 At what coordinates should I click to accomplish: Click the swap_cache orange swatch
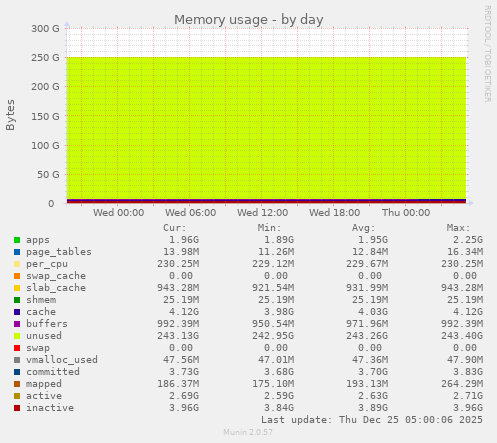tap(17, 276)
